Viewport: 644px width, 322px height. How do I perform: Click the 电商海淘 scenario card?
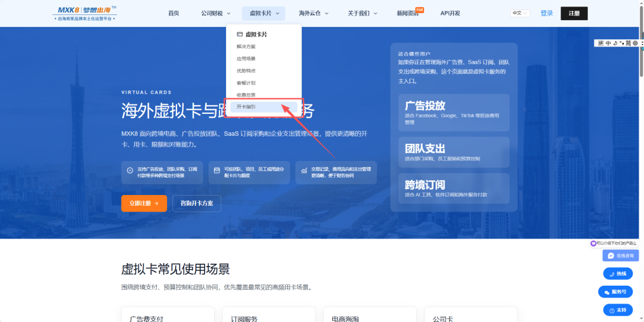pos(370,315)
